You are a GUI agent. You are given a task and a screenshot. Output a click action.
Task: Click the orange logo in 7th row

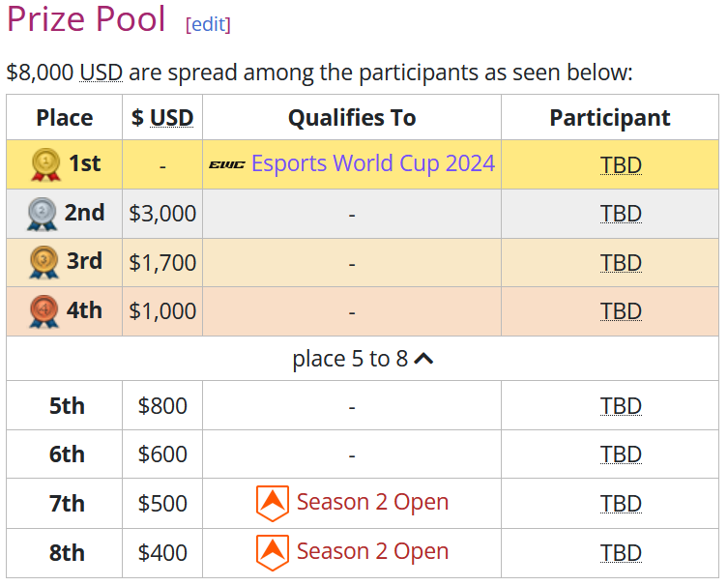[x=272, y=503]
